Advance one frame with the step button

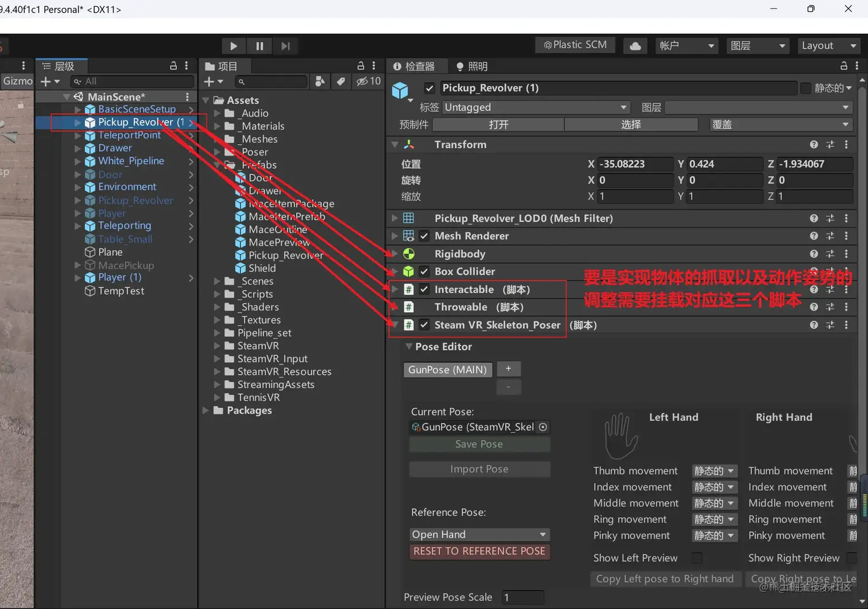tap(285, 46)
